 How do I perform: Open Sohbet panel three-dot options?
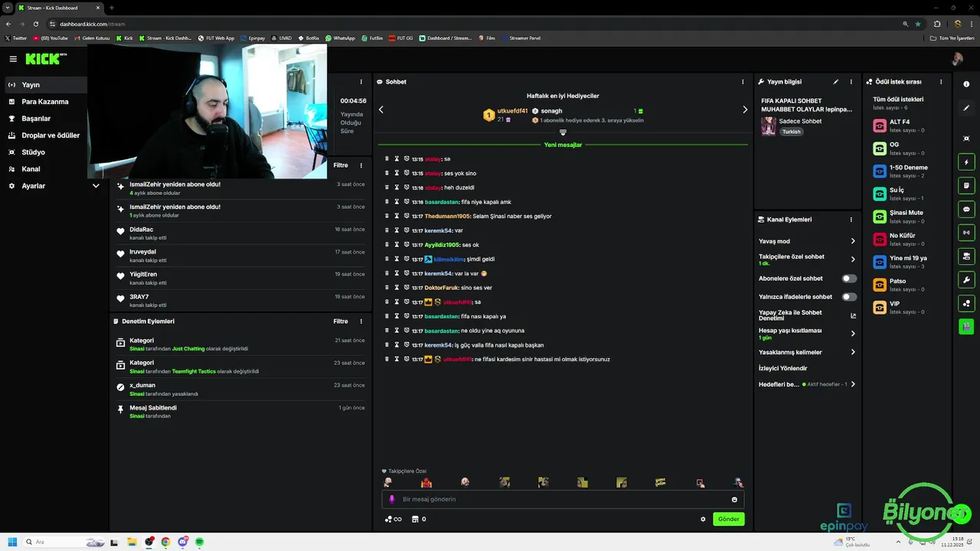point(743,82)
